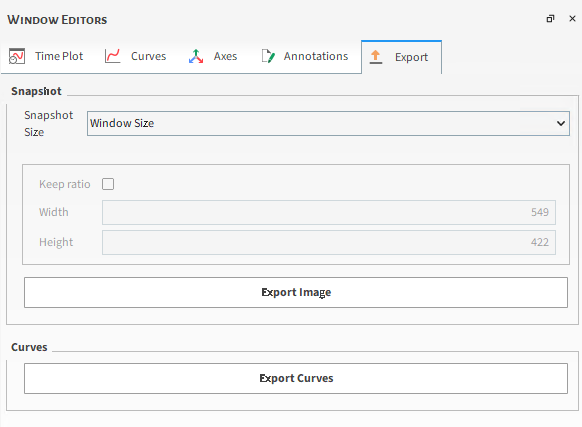Click the Axes tab arrows icon
The width and height of the screenshot is (582, 427).
tap(196, 56)
